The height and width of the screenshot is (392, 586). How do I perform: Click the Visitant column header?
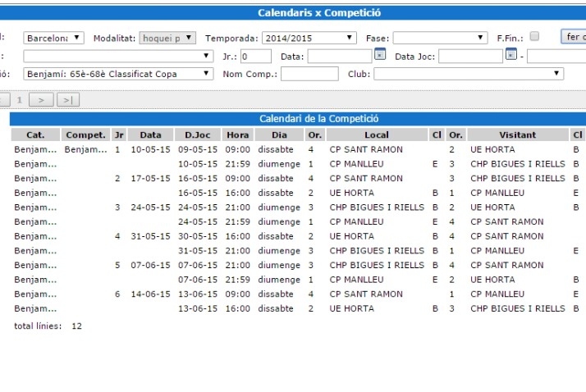517,134
